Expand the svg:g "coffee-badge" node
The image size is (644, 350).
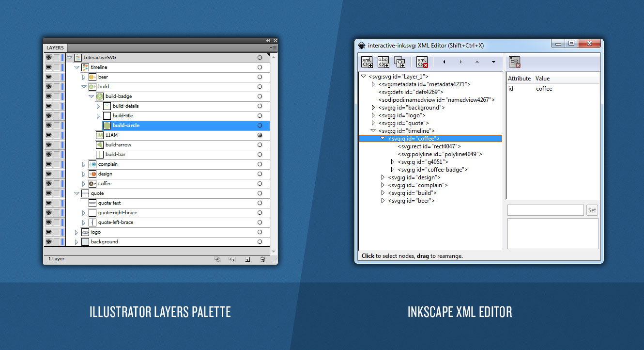tap(393, 170)
